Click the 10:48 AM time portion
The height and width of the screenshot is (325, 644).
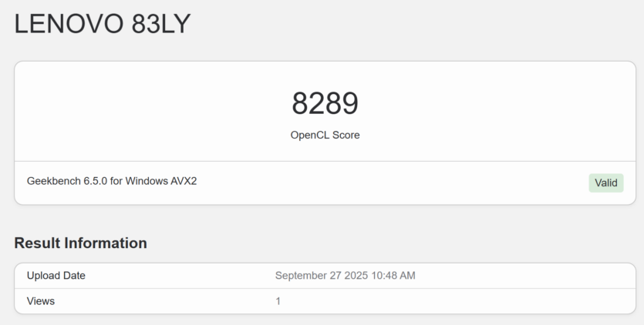point(393,276)
